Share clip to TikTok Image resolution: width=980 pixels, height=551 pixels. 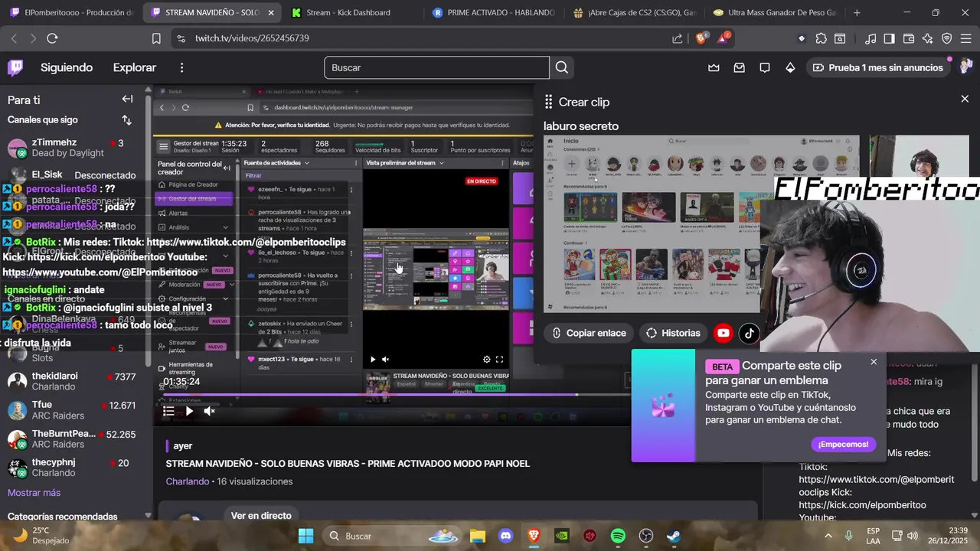pos(749,333)
